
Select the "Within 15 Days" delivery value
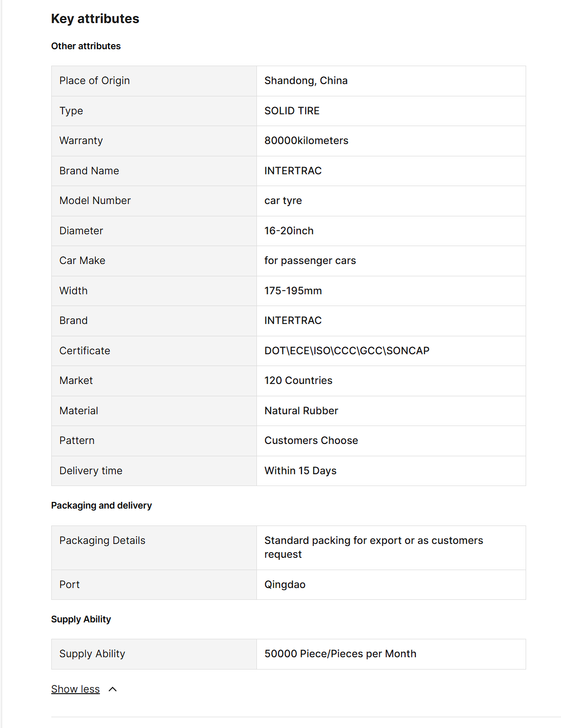[300, 471]
